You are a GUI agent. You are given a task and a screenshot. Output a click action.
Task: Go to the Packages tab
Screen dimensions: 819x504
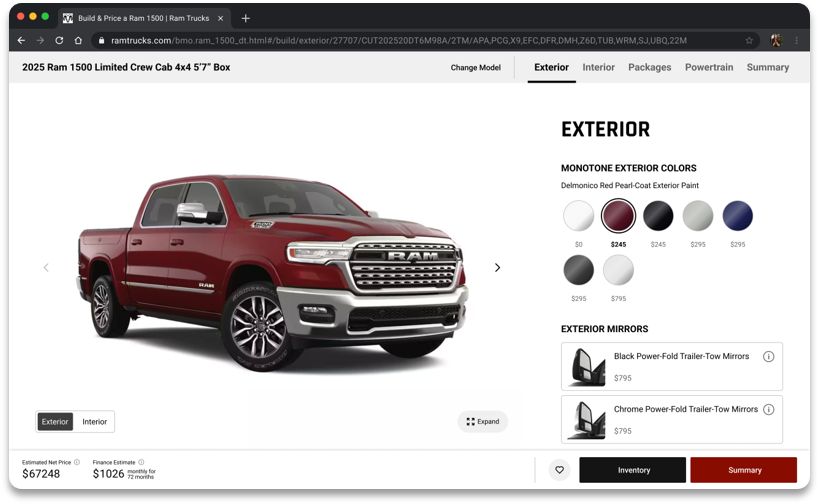[x=650, y=67]
